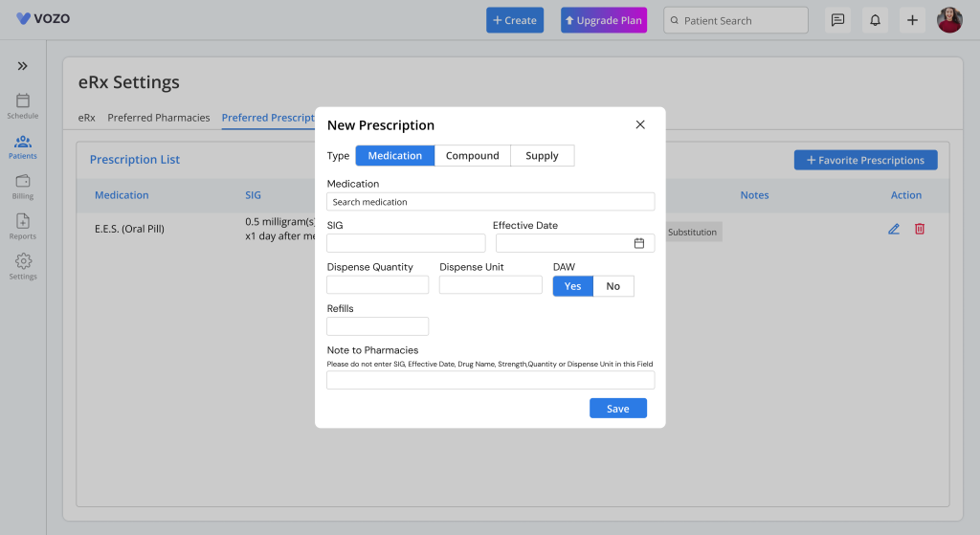Image resolution: width=980 pixels, height=535 pixels.
Task: Open the Schedule calendar icon in sidebar
Action: pyautogui.click(x=23, y=101)
